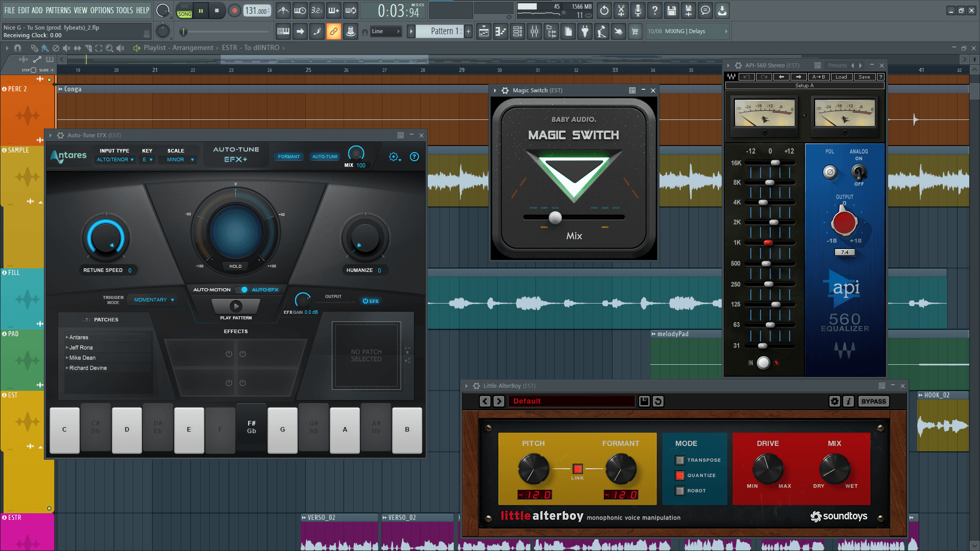Click the Play Pattern button in Auto-Tune
The image size is (980, 551).
coord(235,306)
